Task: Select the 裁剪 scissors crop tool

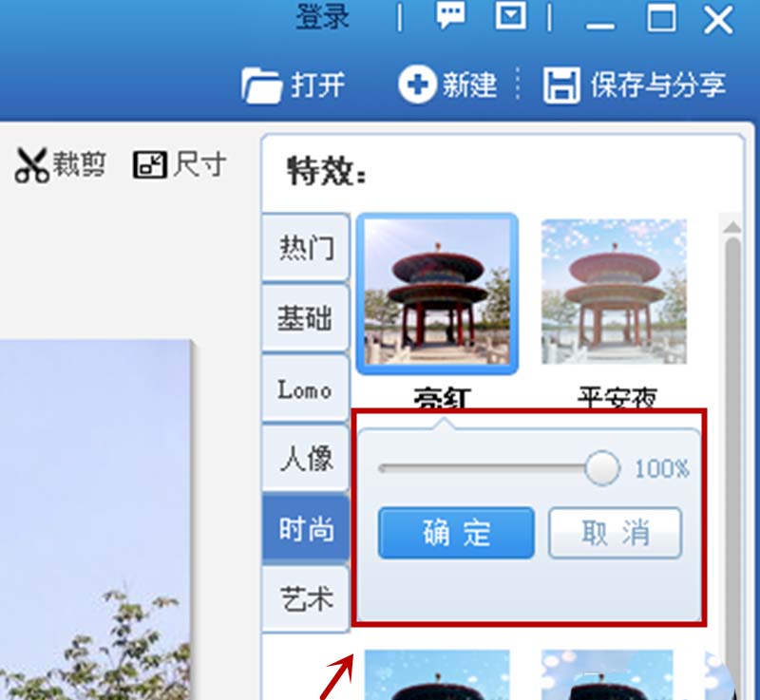Action: (31, 164)
